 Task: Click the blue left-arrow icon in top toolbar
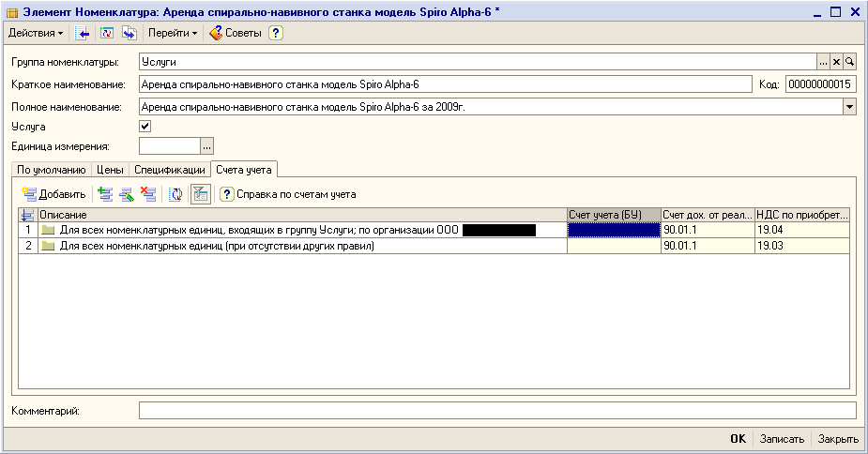tap(84, 33)
